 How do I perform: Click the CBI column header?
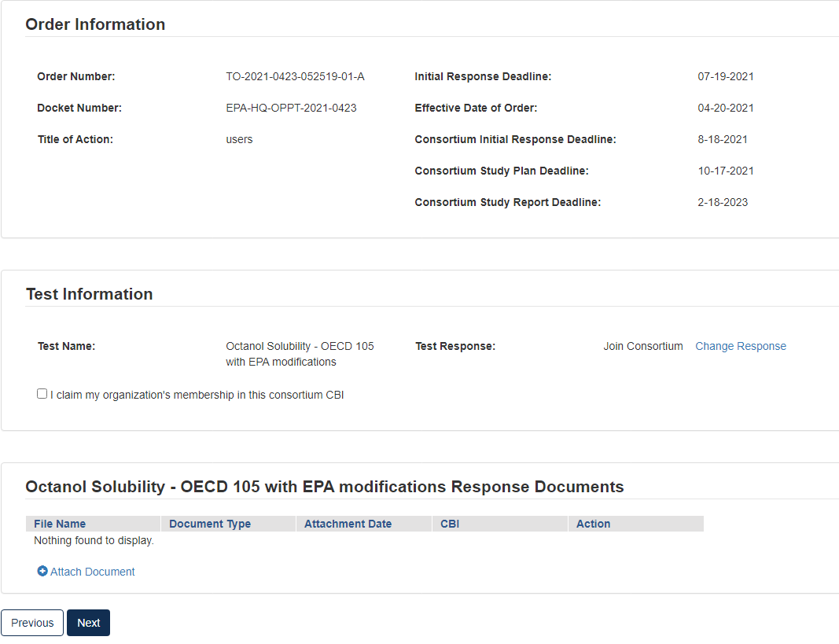(x=450, y=524)
